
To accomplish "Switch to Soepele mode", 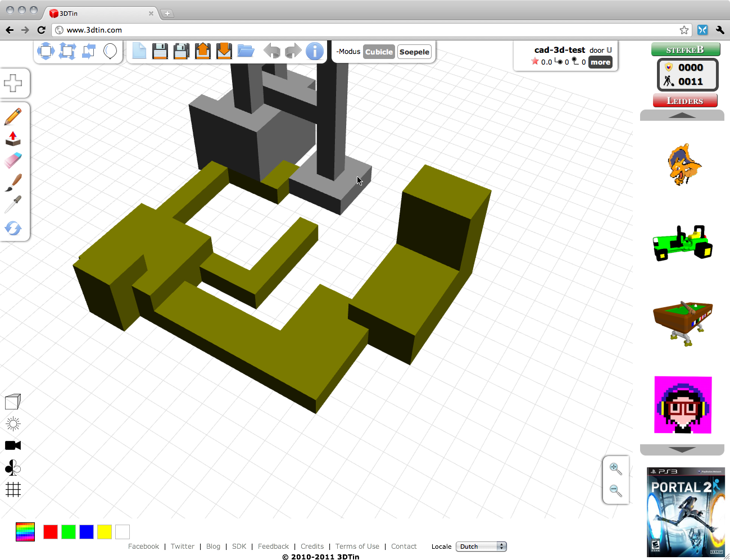I will tap(414, 52).
